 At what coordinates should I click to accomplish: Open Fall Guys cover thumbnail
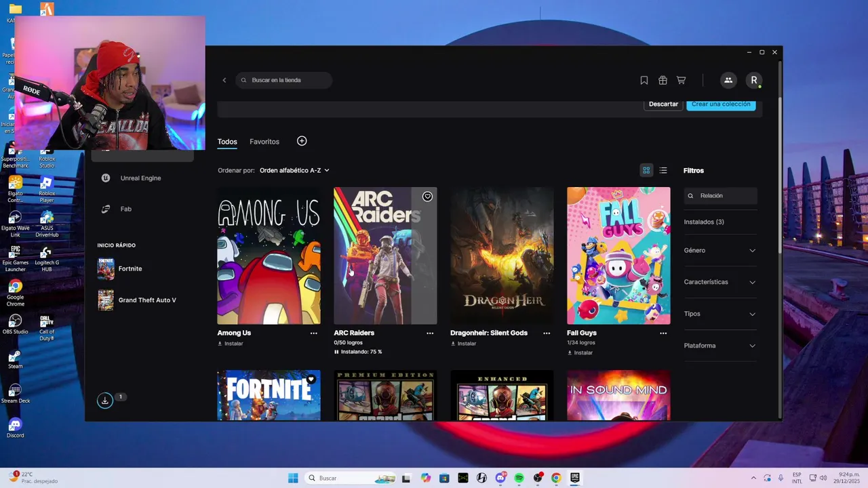click(618, 256)
